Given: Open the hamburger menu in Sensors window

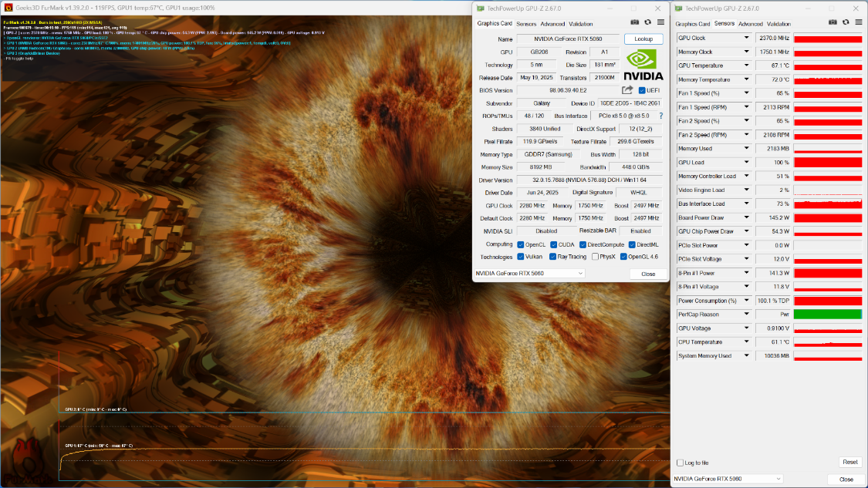Looking at the screenshot, I should 859,22.
